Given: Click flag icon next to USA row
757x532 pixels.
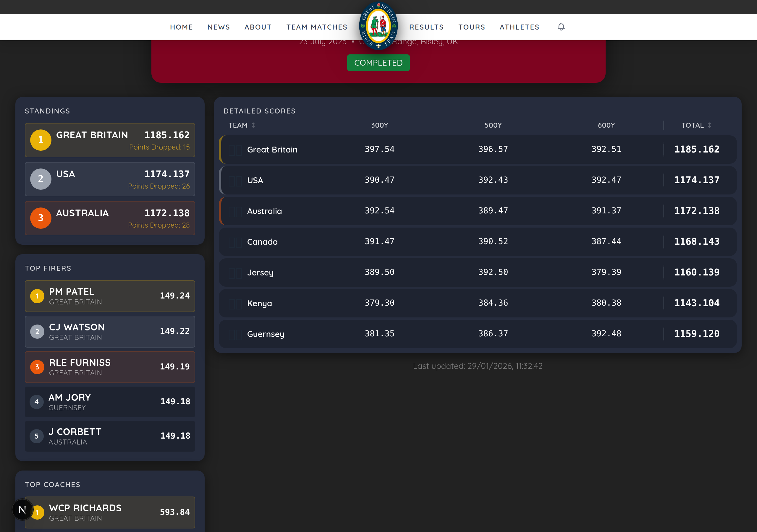Looking at the screenshot, I should [x=235, y=181].
